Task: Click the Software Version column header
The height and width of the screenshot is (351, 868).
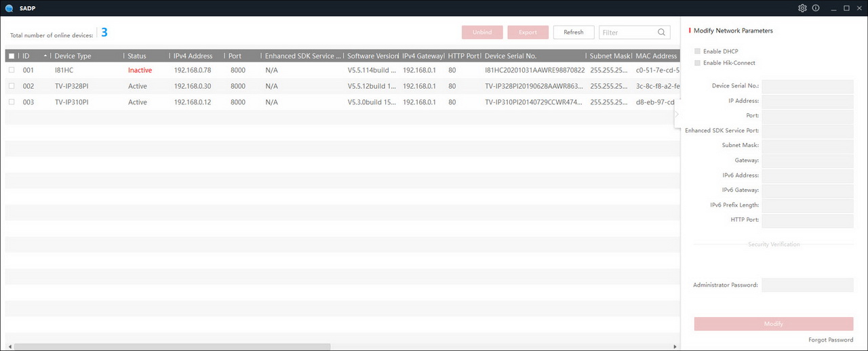Action: [x=372, y=56]
